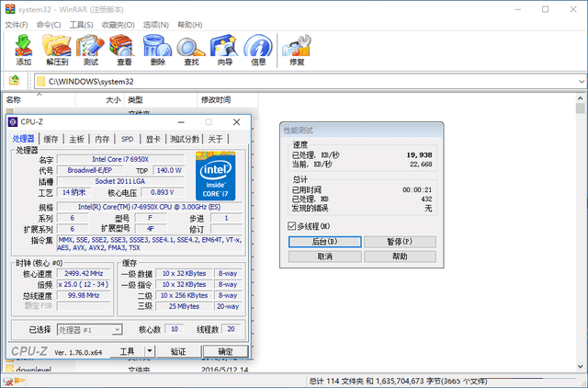
Task: Open the 选项(N) menu
Action: (156, 25)
